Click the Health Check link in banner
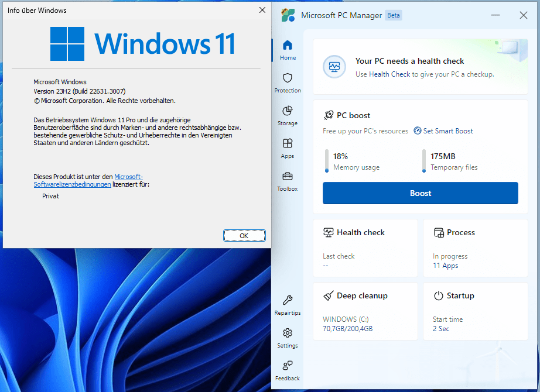Screen dimensions: 540x392 click(x=389, y=74)
